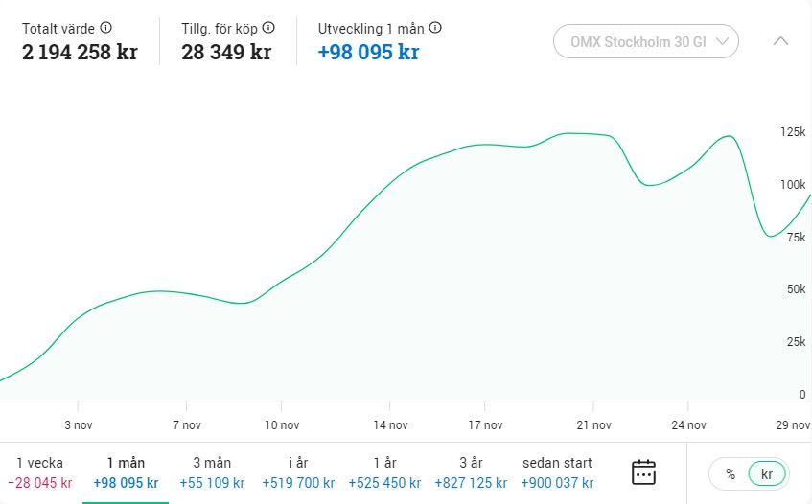Open the calendar date range picker

(x=643, y=472)
